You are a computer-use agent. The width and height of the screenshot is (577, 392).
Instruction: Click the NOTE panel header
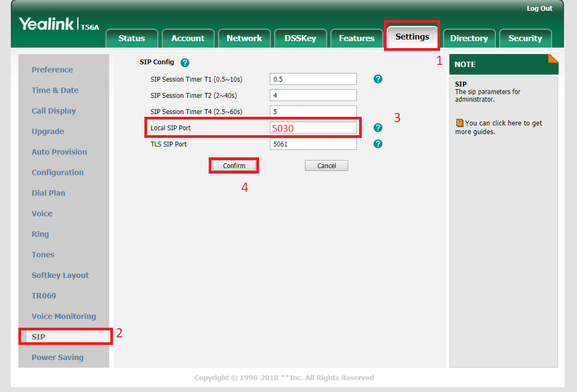click(504, 64)
